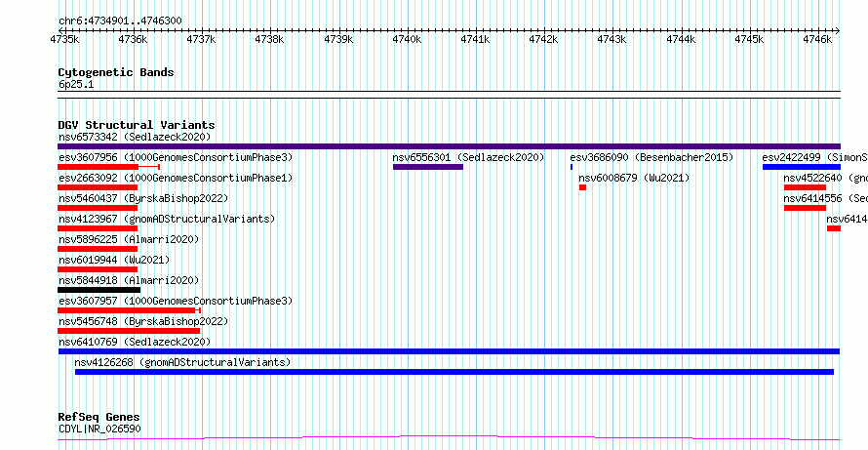The height and width of the screenshot is (450, 868).
Task: Click the 4744k ruler position
Action: [x=681, y=39]
